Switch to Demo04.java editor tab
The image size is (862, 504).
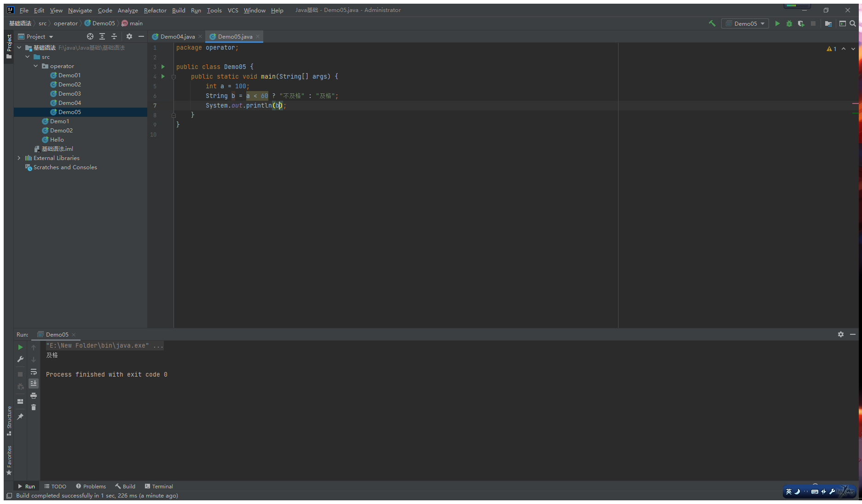(178, 36)
